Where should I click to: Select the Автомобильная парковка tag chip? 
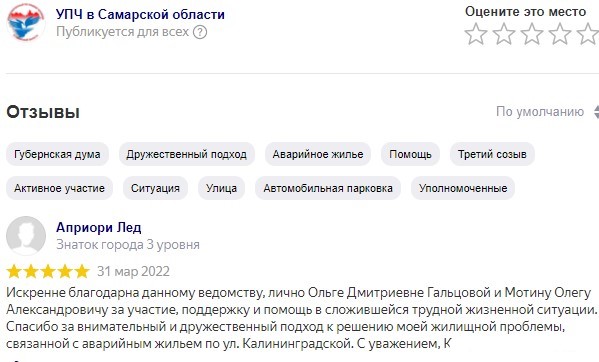coord(328,188)
